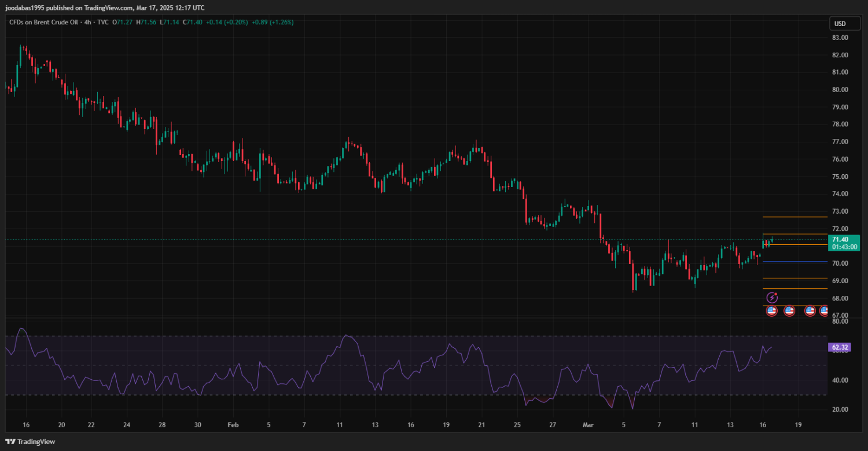Click the CFDs on Brent Crude Oil title
This screenshot has height=451, width=868.
(43, 22)
